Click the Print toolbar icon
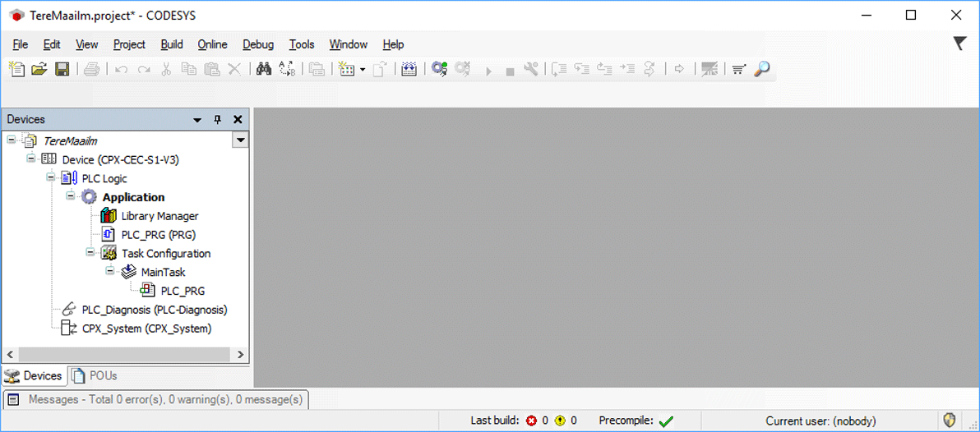This screenshot has width=980, height=432. (92, 69)
